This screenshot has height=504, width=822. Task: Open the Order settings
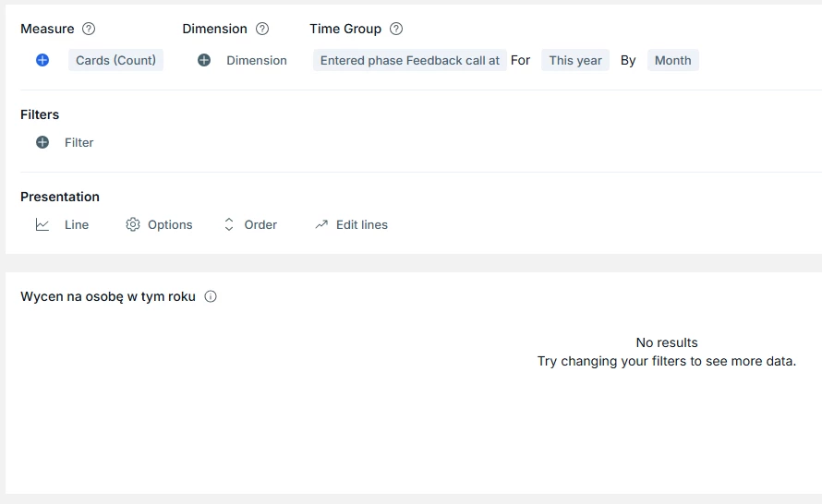(x=260, y=224)
